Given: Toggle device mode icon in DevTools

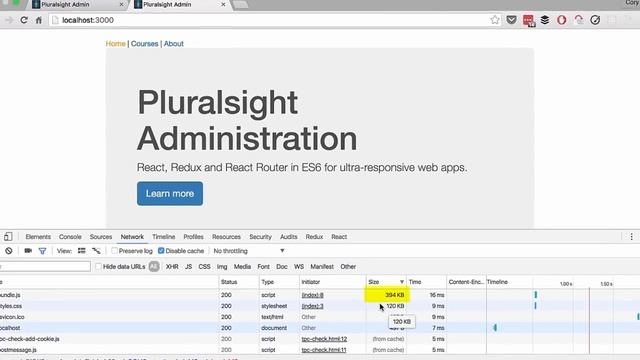Looking at the screenshot, I should pos(8,237).
